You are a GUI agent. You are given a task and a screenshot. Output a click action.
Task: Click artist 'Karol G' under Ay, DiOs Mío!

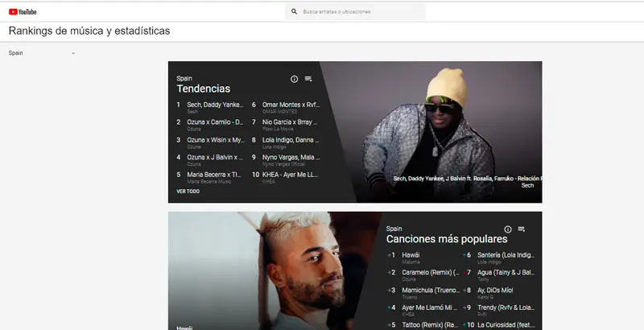click(x=485, y=297)
